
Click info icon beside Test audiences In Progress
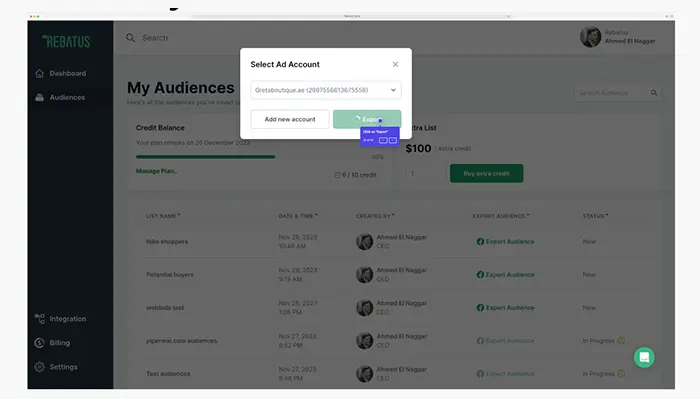coord(621,374)
